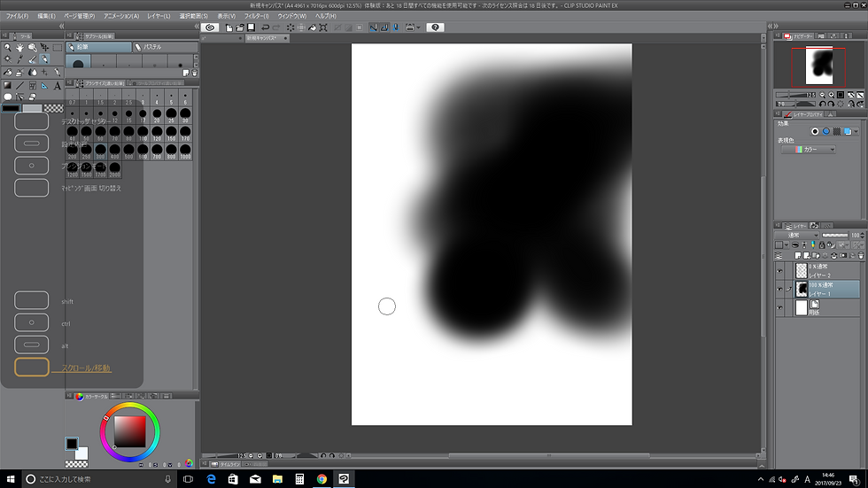Choose brush size 2000 preset

(x=114, y=169)
